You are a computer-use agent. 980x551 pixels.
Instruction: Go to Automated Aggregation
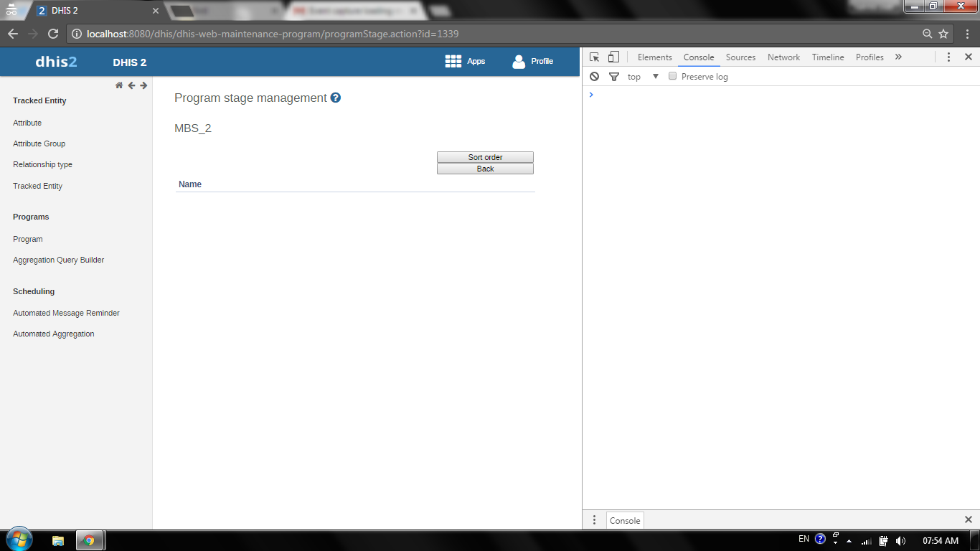53,334
